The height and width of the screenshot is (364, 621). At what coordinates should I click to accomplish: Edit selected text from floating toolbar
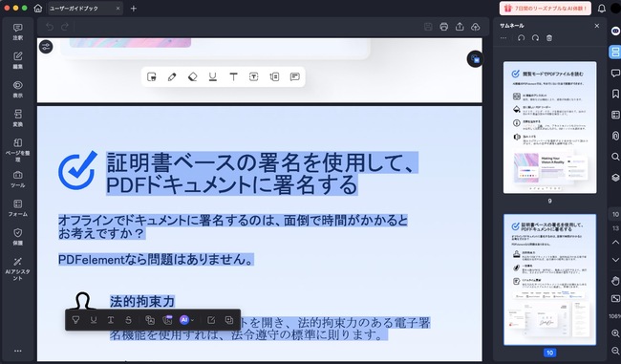coord(211,320)
